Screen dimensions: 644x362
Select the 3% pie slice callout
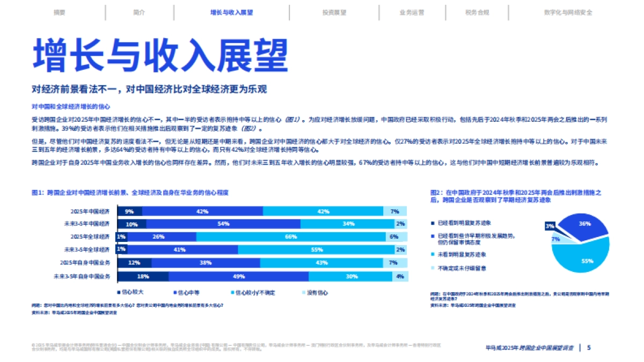[549, 226]
